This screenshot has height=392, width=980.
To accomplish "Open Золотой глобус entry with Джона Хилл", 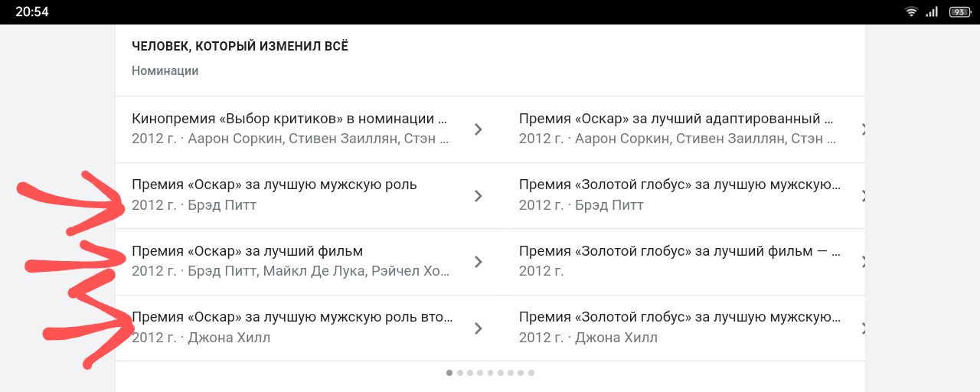I will [684, 328].
